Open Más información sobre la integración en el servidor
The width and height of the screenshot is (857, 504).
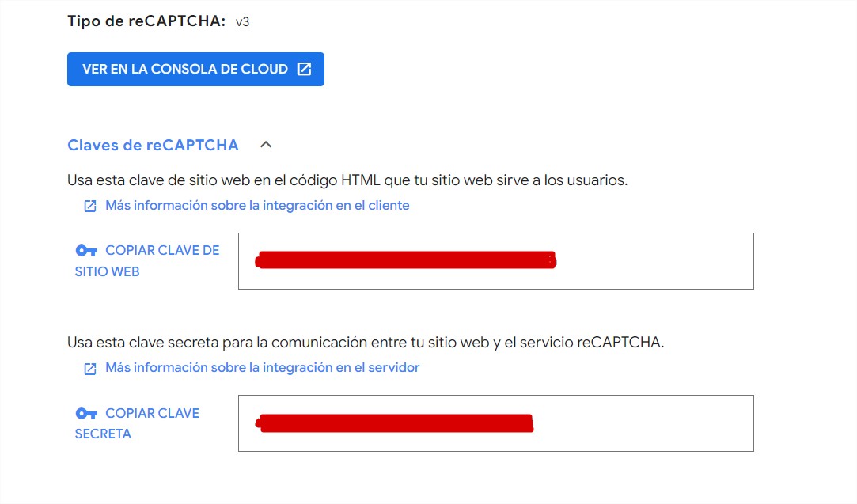click(x=261, y=367)
